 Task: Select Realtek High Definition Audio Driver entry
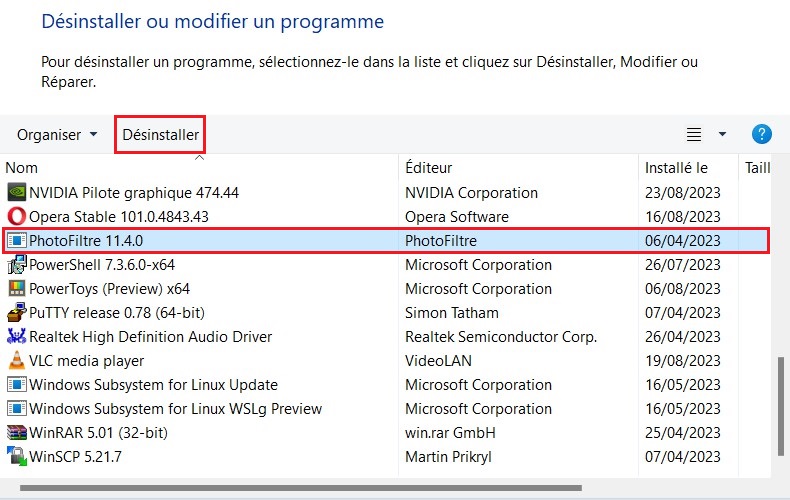[x=150, y=337]
